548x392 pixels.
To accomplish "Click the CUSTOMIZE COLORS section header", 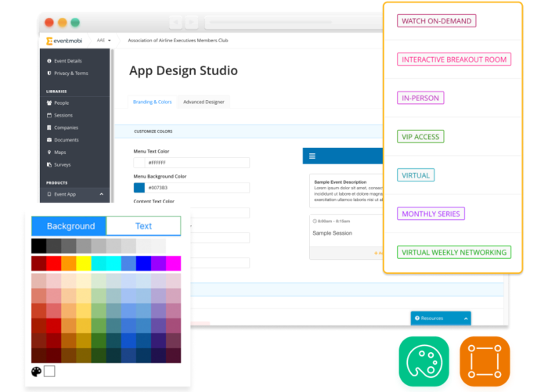I will [153, 131].
